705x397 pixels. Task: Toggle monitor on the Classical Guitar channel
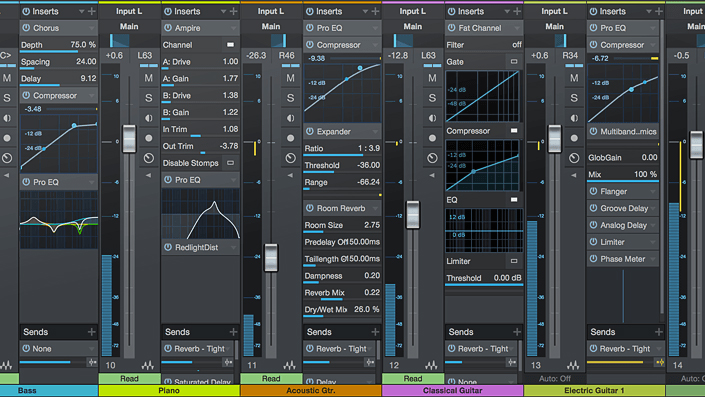click(x=432, y=118)
